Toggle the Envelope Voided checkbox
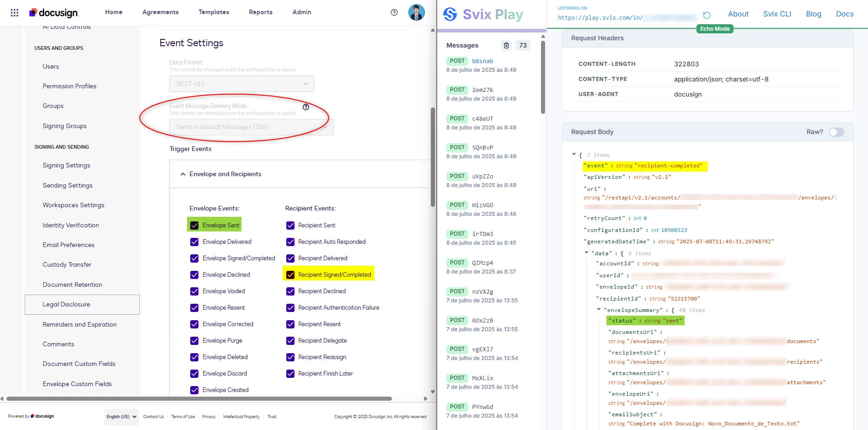Screen dimensions: 868x430 point(194,291)
